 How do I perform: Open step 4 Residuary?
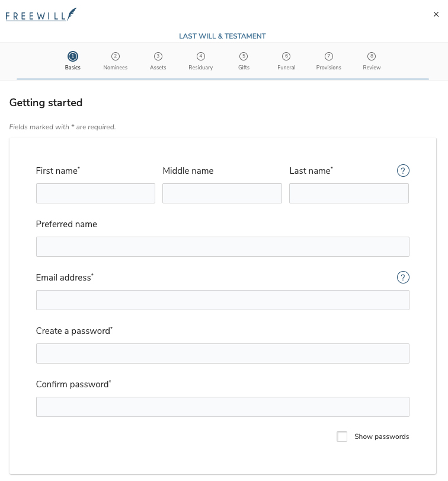coord(201,60)
